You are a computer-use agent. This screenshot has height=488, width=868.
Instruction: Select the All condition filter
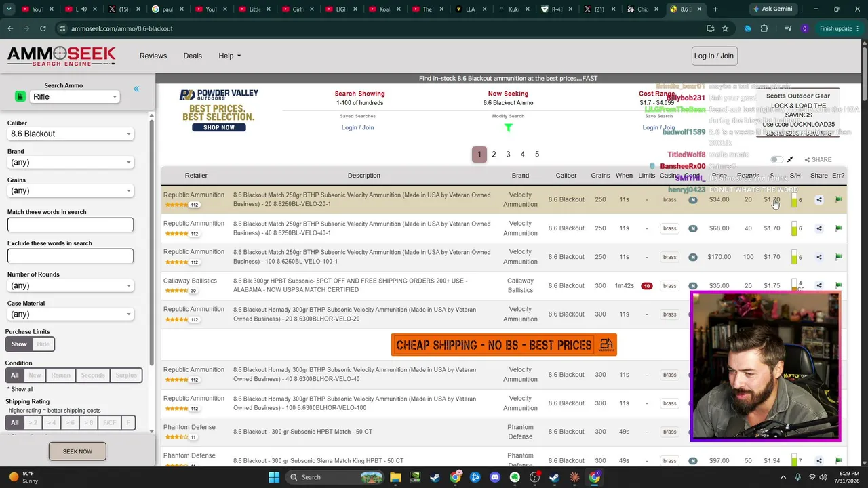tap(15, 375)
